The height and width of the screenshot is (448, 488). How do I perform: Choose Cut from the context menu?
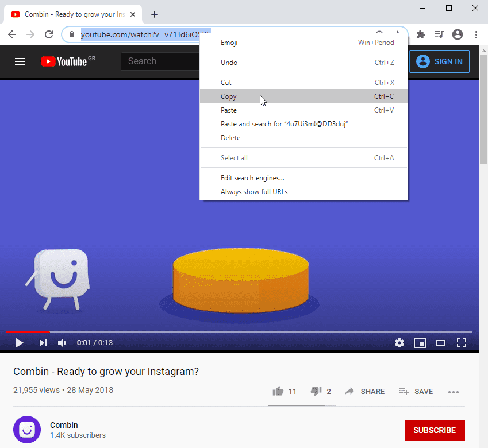tap(303, 82)
